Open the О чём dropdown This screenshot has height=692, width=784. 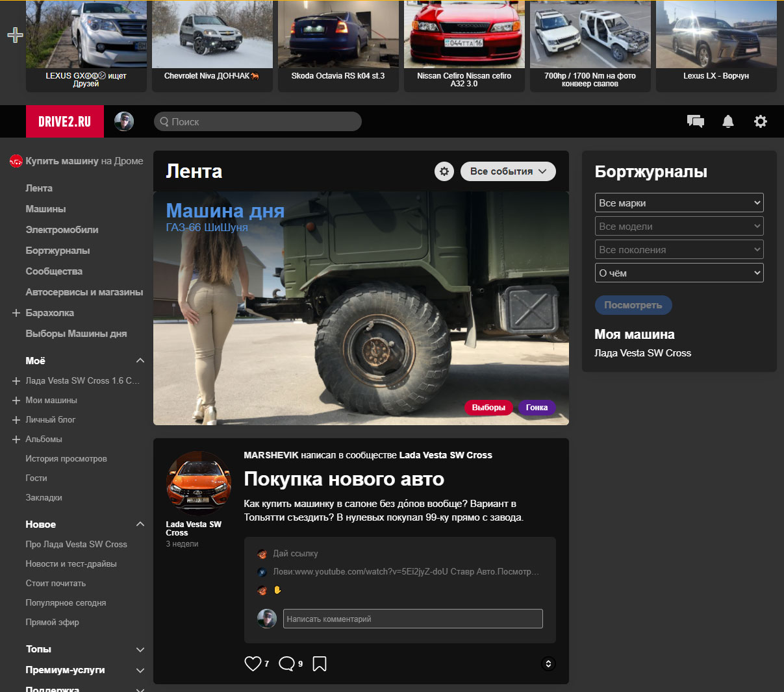click(679, 272)
